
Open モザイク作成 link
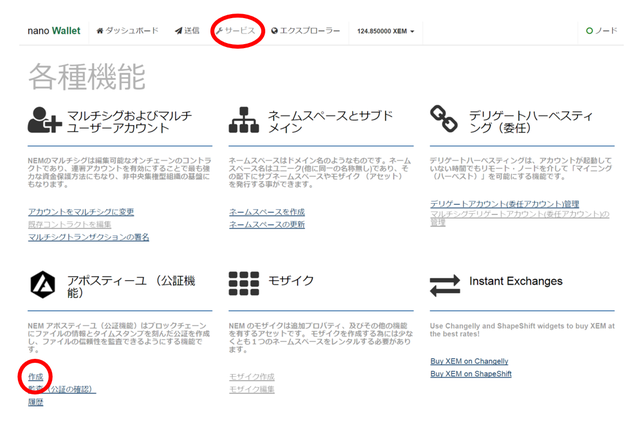[252, 377]
